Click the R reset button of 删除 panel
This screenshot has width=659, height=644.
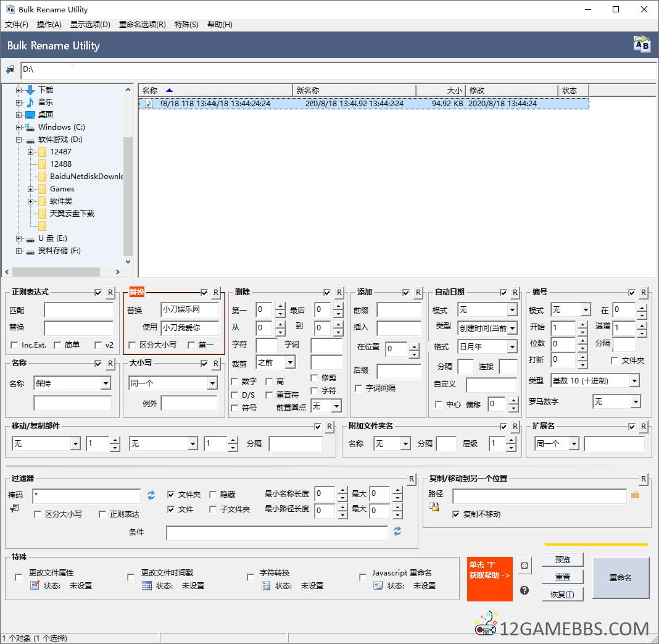(x=339, y=292)
